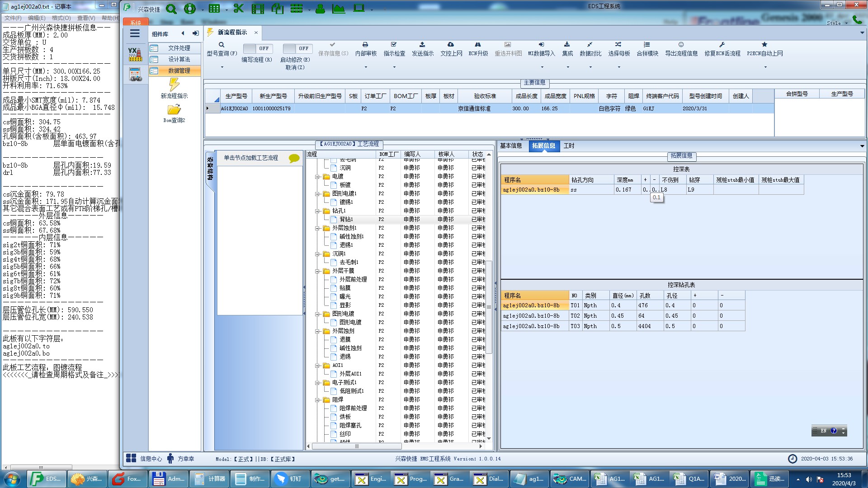This screenshot has height=488, width=868.
Task: Switch to the 基本信息 tab
Action: tap(510, 145)
